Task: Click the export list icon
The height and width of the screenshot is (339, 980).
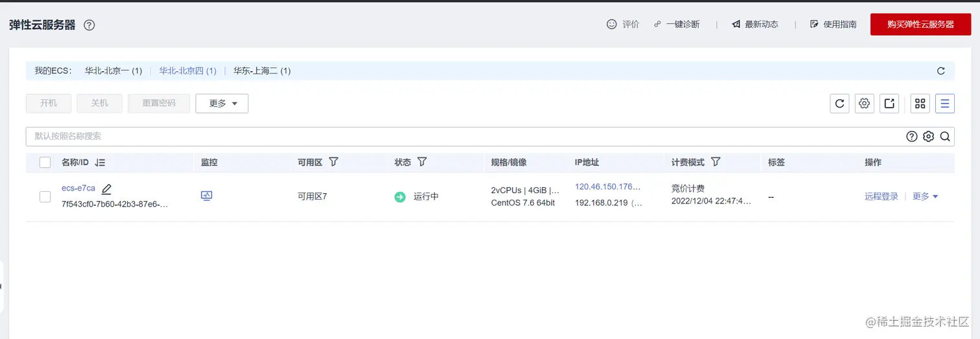Action: pos(889,103)
